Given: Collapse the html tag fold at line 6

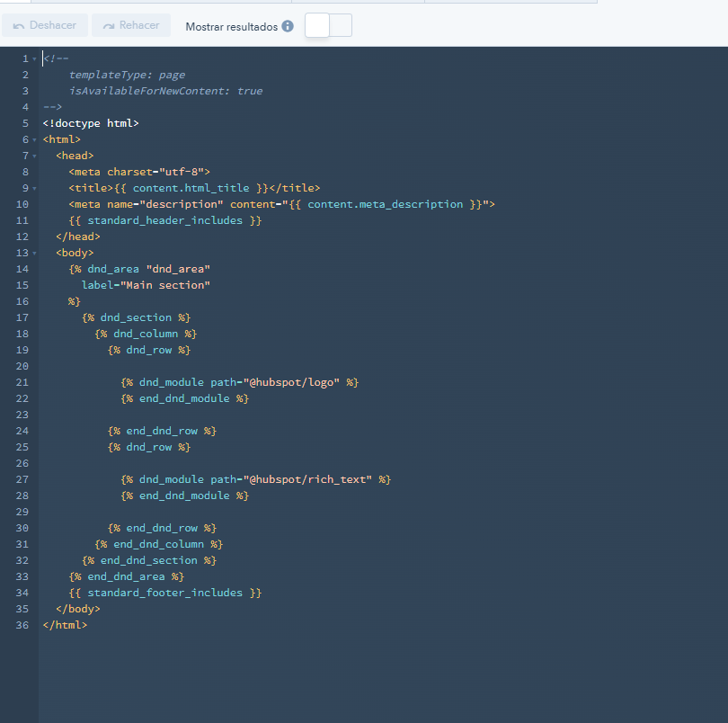Looking at the screenshot, I should pos(34,140).
